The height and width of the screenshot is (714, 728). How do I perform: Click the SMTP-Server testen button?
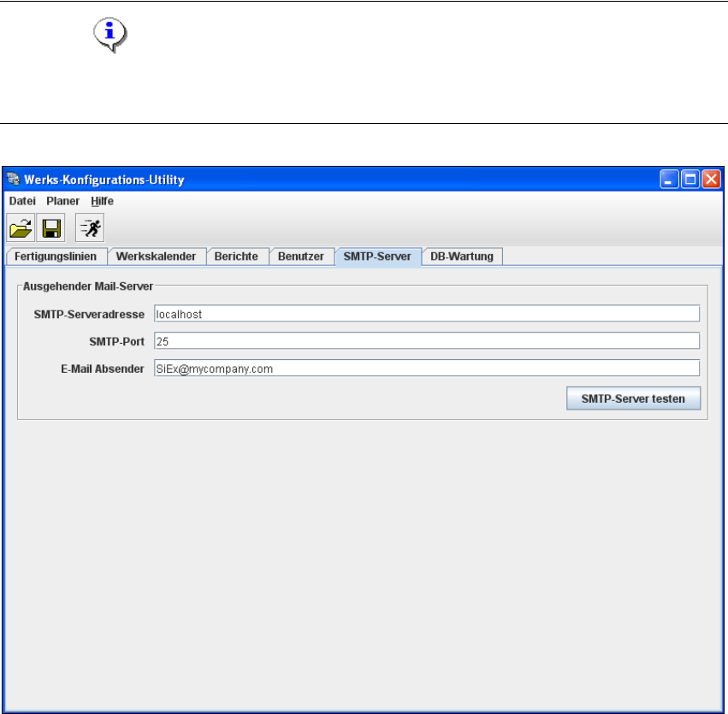[633, 398]
